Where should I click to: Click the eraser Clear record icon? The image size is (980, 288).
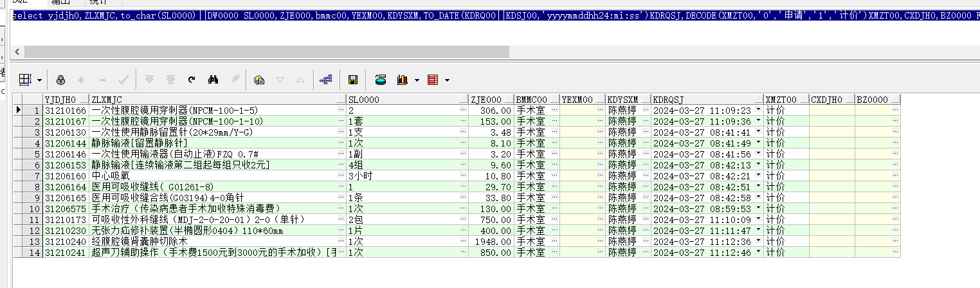point(234,80)
